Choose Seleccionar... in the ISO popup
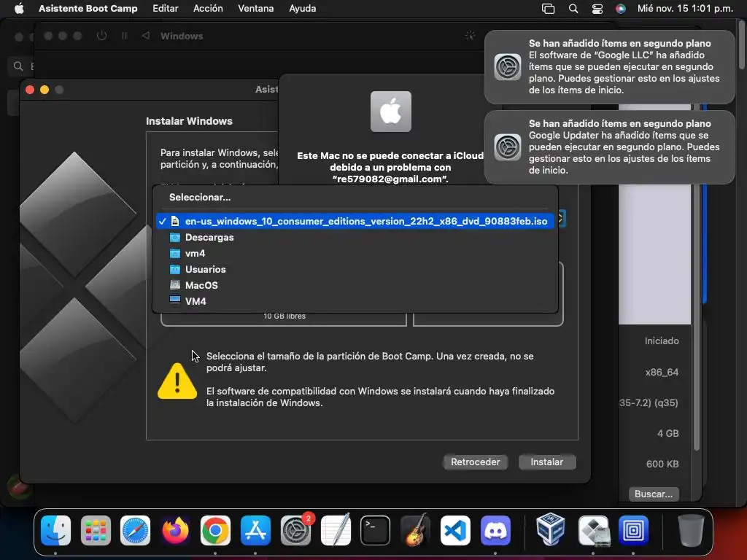Screen dimensions: 747x560 click(355, 197)
